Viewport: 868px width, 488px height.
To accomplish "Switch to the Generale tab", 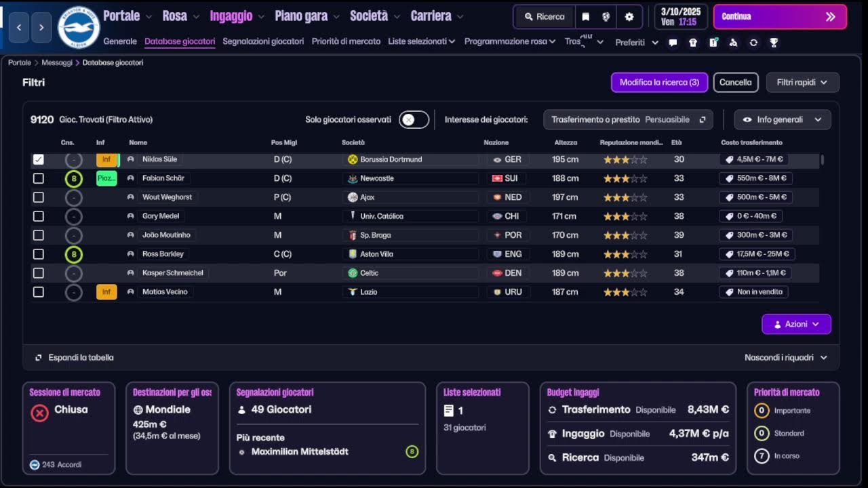I will pyautogui.click(x=120, y=41).
